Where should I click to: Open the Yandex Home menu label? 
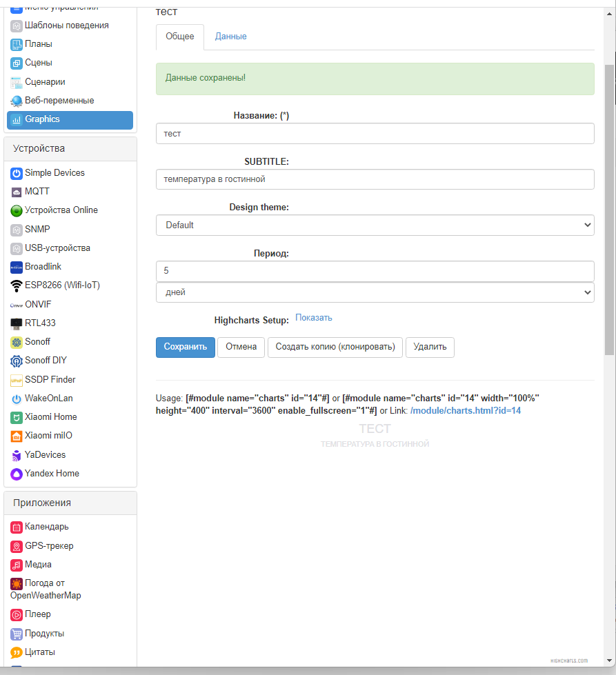[x=52, y=474]
